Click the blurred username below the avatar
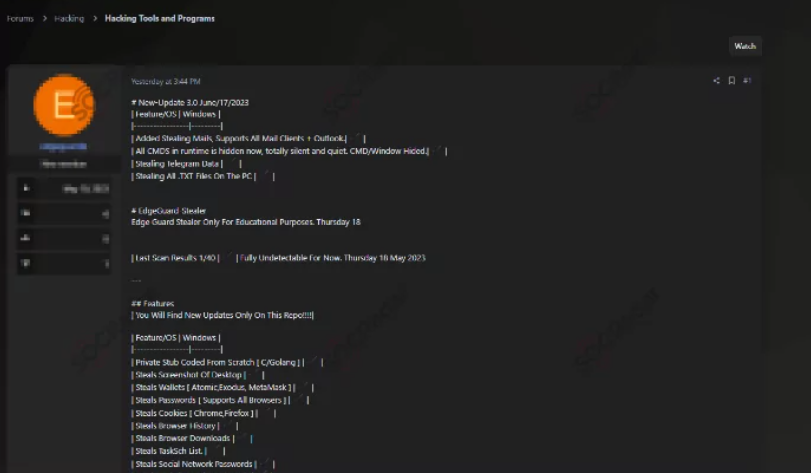The width and height of the screenshot is (811, 473). point(64,147)
